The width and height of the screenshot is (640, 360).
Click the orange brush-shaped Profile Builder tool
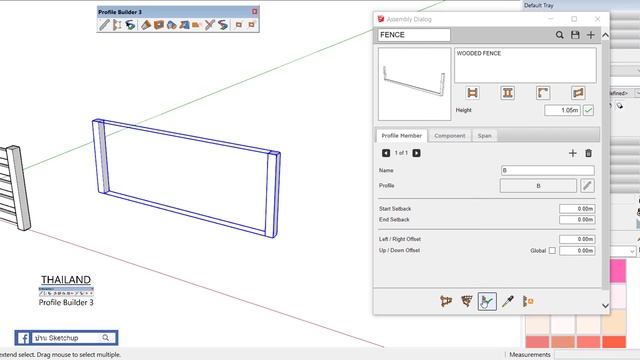point(146,25)
